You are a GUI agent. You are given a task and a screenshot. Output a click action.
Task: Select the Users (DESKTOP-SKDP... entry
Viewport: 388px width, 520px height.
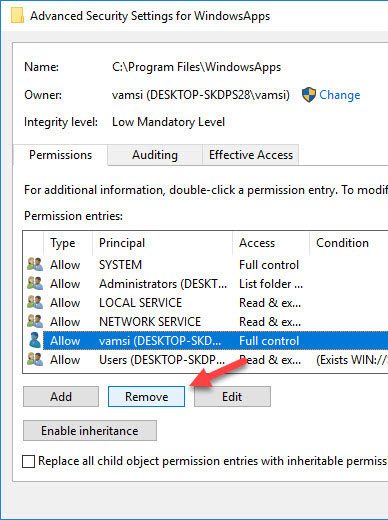(205, 360)
